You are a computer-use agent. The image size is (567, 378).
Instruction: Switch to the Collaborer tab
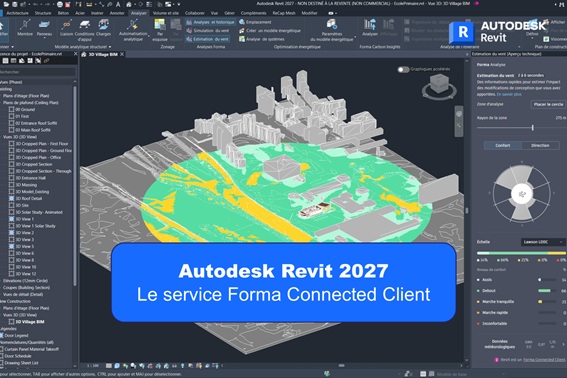[195, 13]
